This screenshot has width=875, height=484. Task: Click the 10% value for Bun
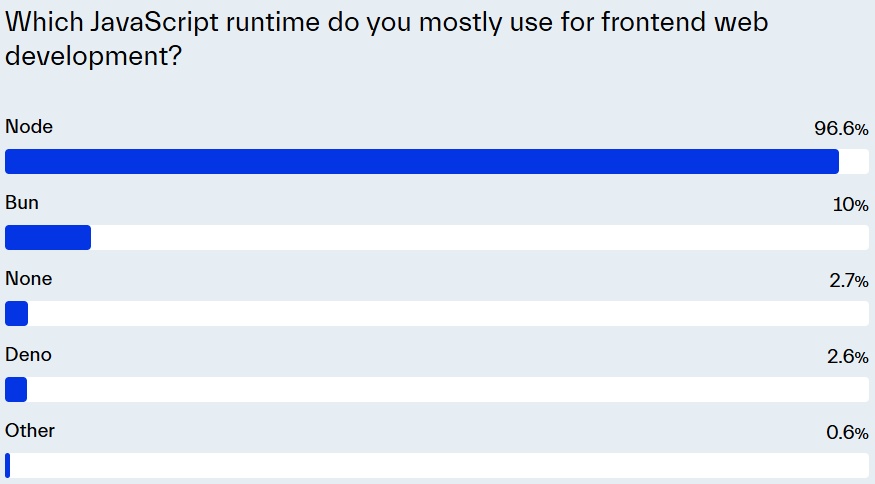click(x=850, y=205)
